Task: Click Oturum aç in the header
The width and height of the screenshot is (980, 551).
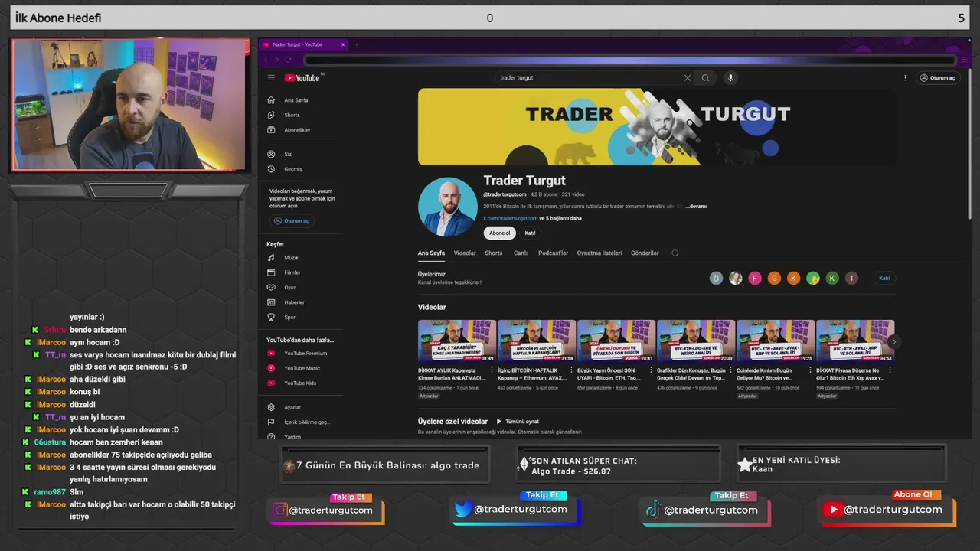Action: click(x=938, y=77)
